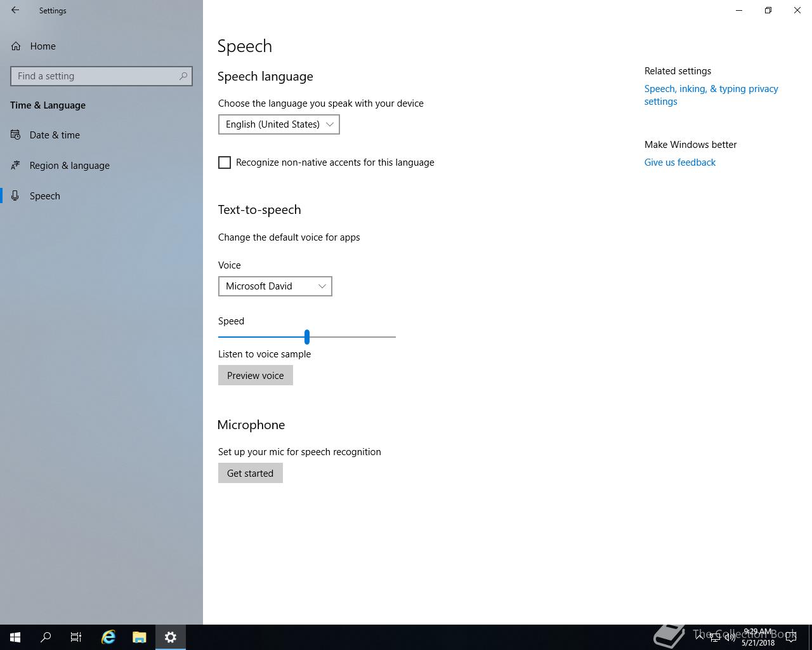Viewport: 812px width, 650px height.
Task: Open the Action Center notifications icon
Action: point(791,637)
